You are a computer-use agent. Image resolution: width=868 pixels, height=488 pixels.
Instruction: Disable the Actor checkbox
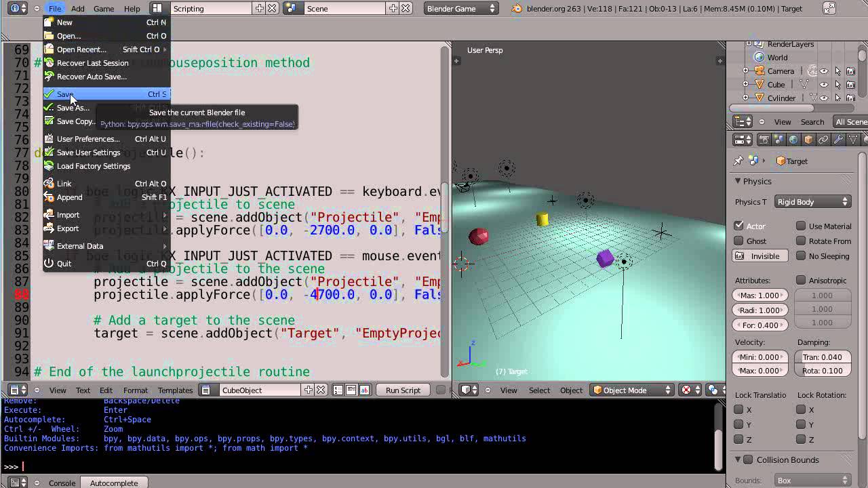739,226
